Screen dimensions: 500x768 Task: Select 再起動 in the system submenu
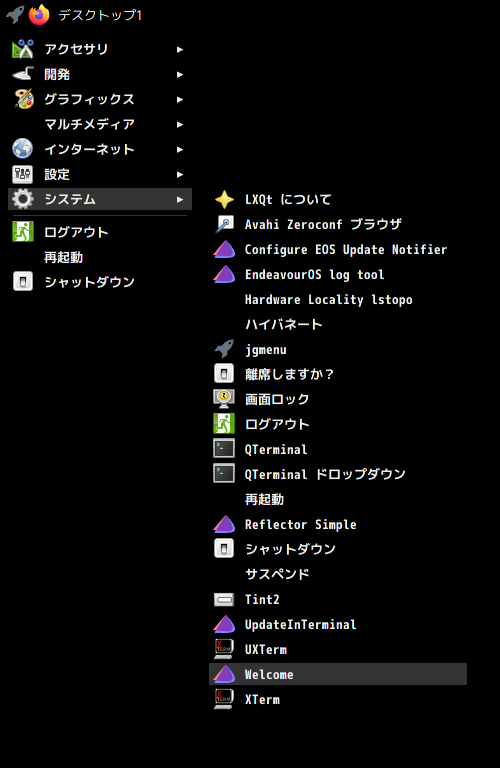pyautogui.click(x=338, y=500)
